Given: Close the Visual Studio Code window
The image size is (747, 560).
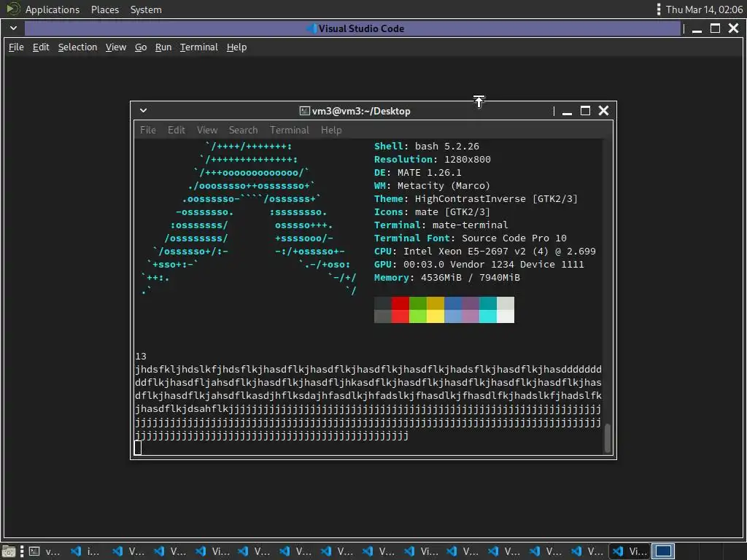Looking at the screenshot, I should [x=734, y=28].
